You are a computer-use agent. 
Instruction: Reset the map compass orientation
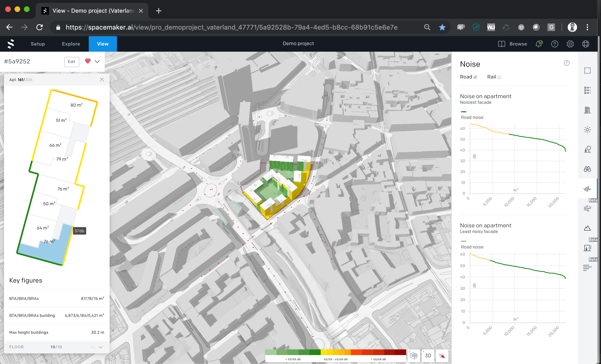[442, 356]
